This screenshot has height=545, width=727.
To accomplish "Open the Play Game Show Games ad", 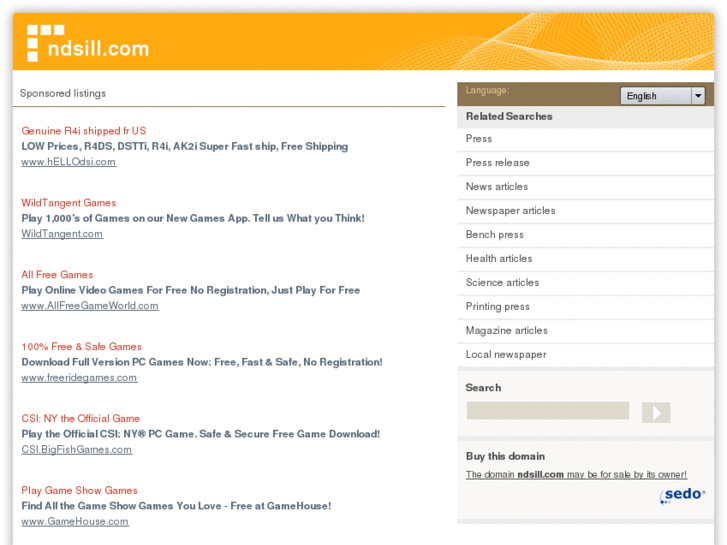I will coord(79,490).
